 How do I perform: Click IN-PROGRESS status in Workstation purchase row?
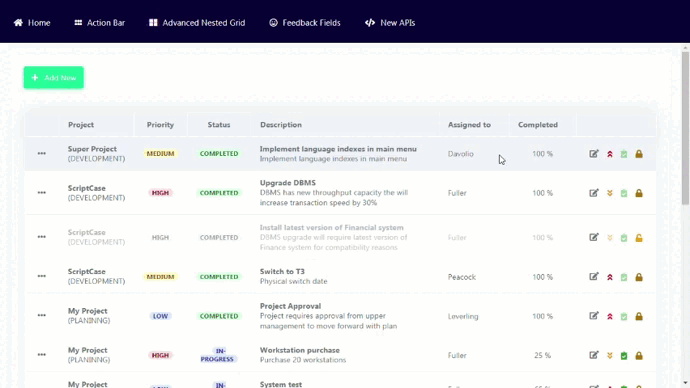(219, 355)
